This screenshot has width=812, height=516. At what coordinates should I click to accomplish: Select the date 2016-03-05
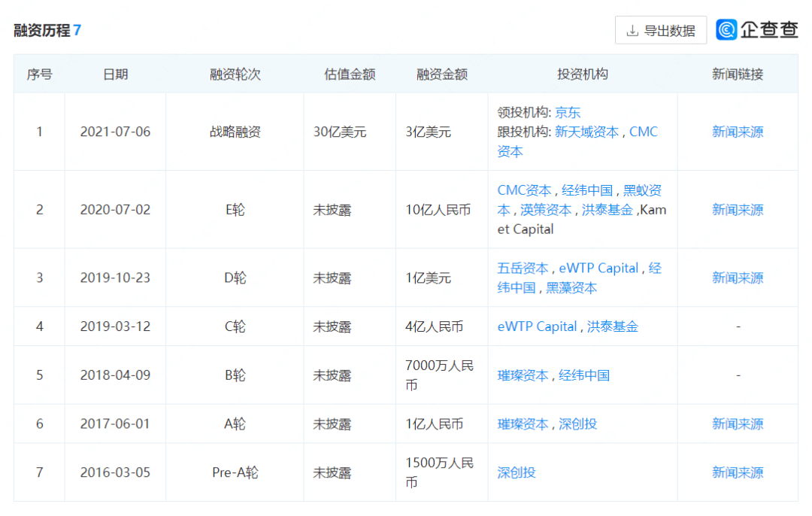click(115, 472)
